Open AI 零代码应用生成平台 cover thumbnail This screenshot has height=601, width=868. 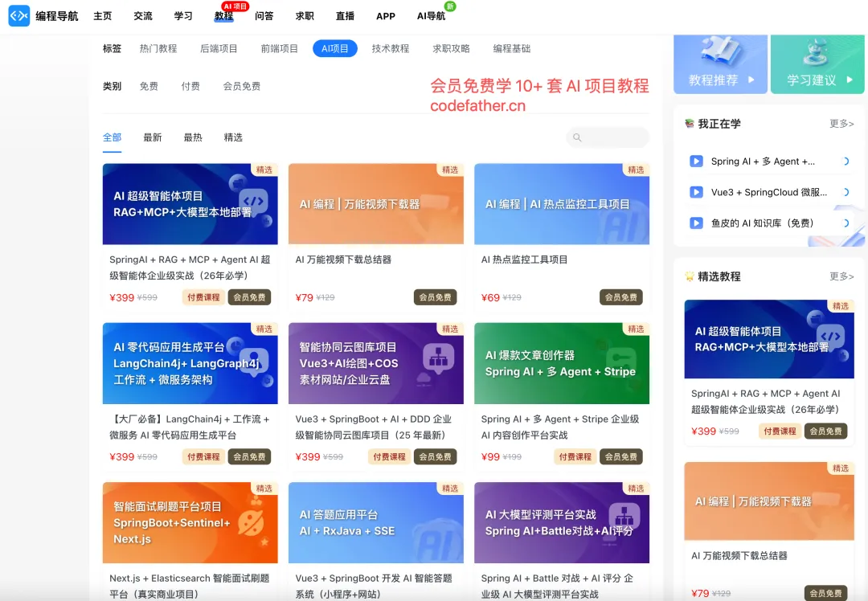tap(190, 363)
